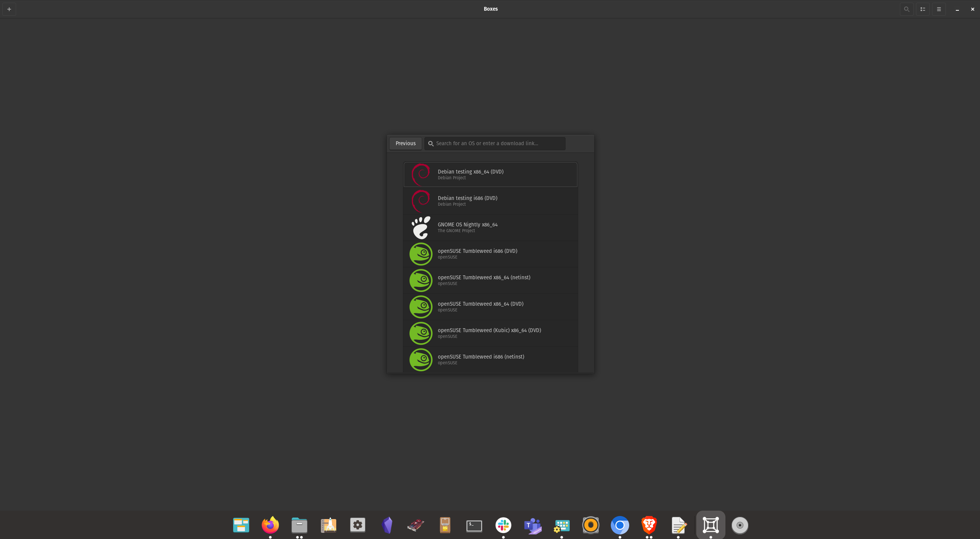
Task: Select openSUSE Tumbleweed i686 (DVD)
Action: pos(490,254)
